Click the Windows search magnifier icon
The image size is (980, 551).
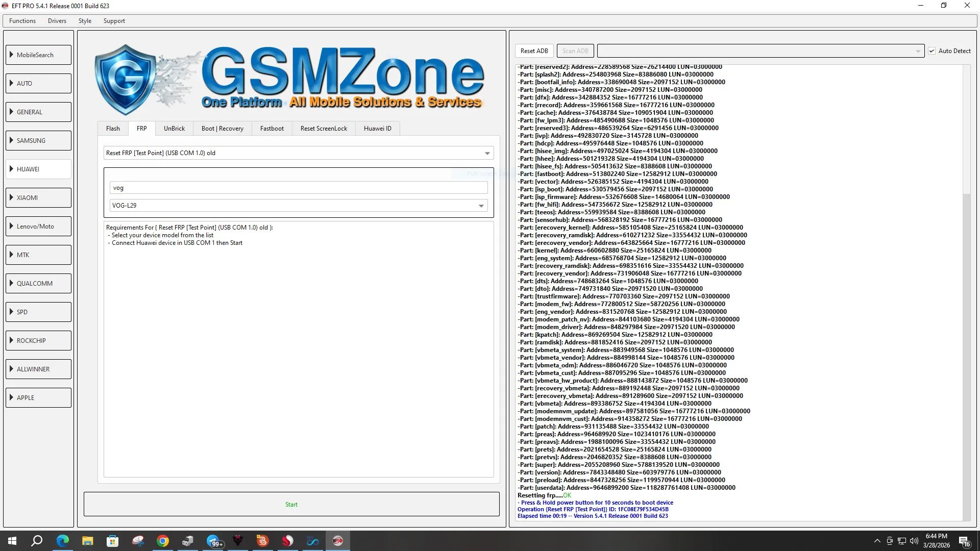click(37, 541)
